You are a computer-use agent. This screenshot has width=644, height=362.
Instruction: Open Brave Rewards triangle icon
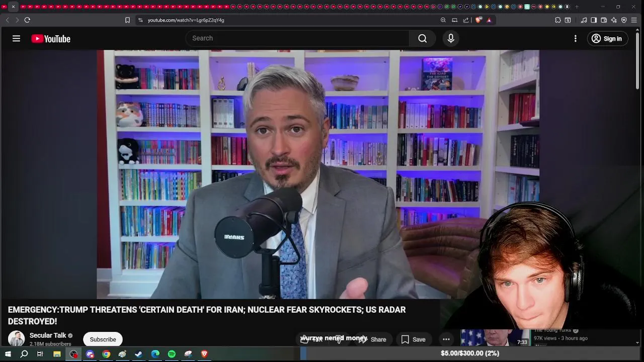pos(489,20)
